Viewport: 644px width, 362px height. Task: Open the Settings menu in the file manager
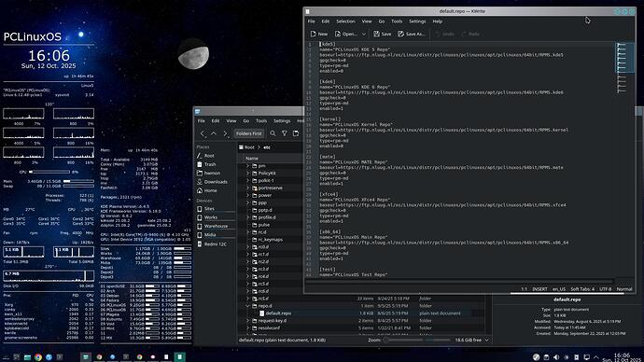tap(282, 121)
